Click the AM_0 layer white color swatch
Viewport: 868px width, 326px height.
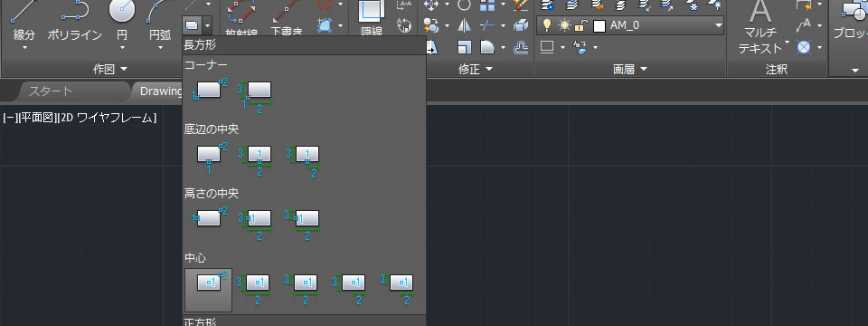599,25
